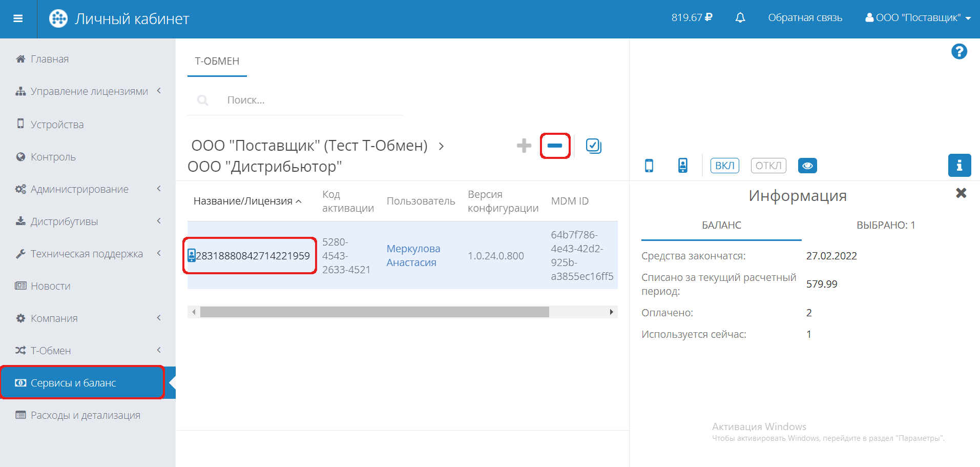This screenshot has height=467, width=980.
Task: Click activation code 5280-4543-2633-4521
Action: pyautogui.click(x=346, y=255)
